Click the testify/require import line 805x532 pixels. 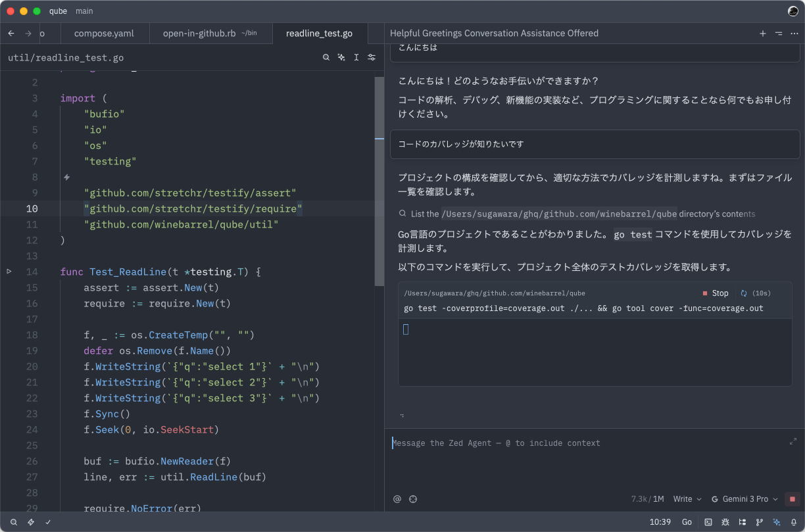click(x=193, y=208)
